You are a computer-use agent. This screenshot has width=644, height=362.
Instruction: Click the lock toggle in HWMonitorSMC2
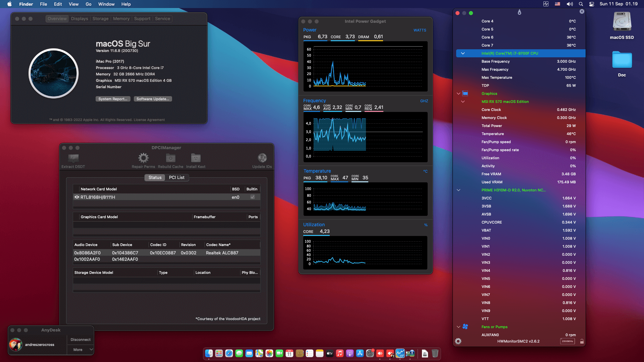(x=582, y=341)
